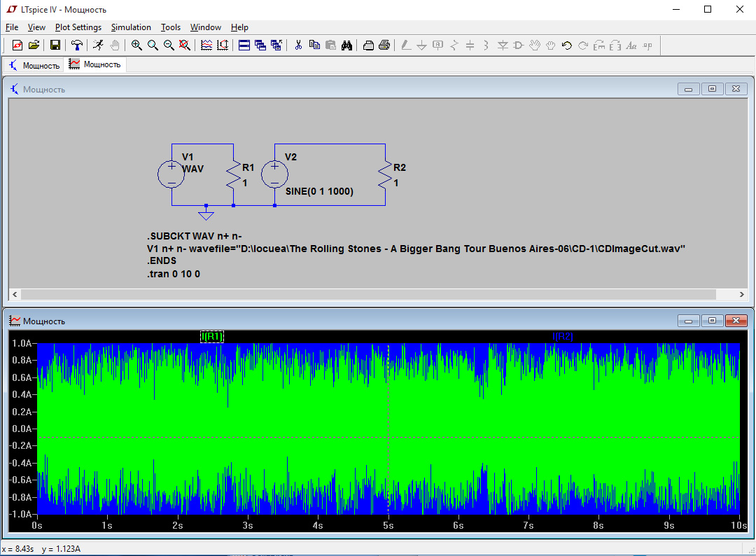Click the Zoom In magnifier icon
The height and width of the screenshot is (556, 756).
click(x=136, y=46)
